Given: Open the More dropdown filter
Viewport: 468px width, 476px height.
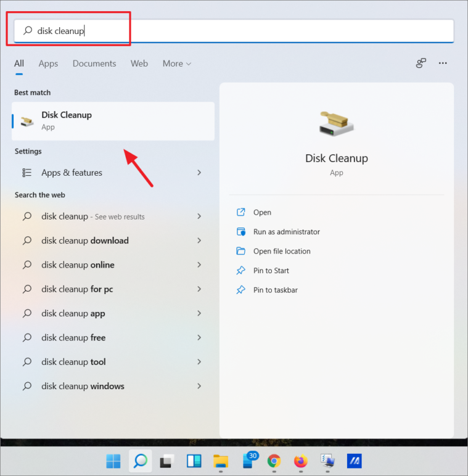Looking at the screenshot, I should (x=176, y=64).
